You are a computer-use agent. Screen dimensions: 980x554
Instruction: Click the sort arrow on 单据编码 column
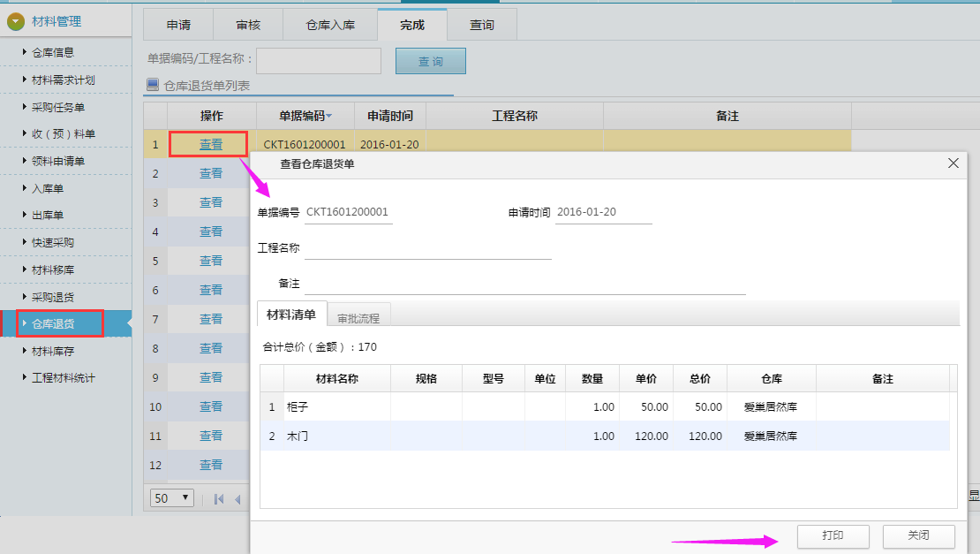(329, 117)
